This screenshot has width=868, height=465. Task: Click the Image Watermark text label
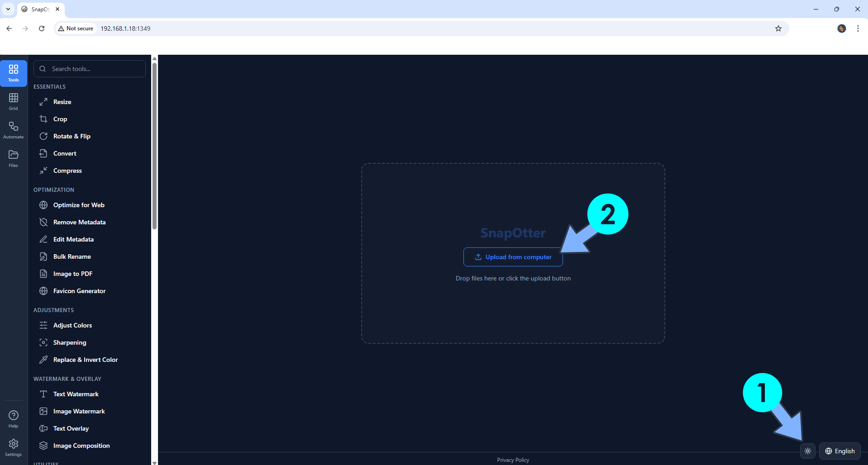click(x=79, y=411)
